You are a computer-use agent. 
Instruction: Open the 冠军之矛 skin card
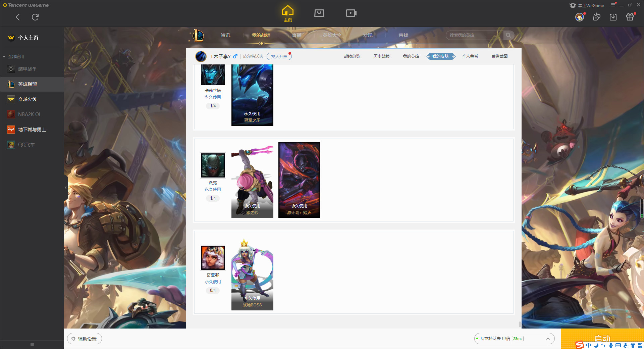click(252, 95)
